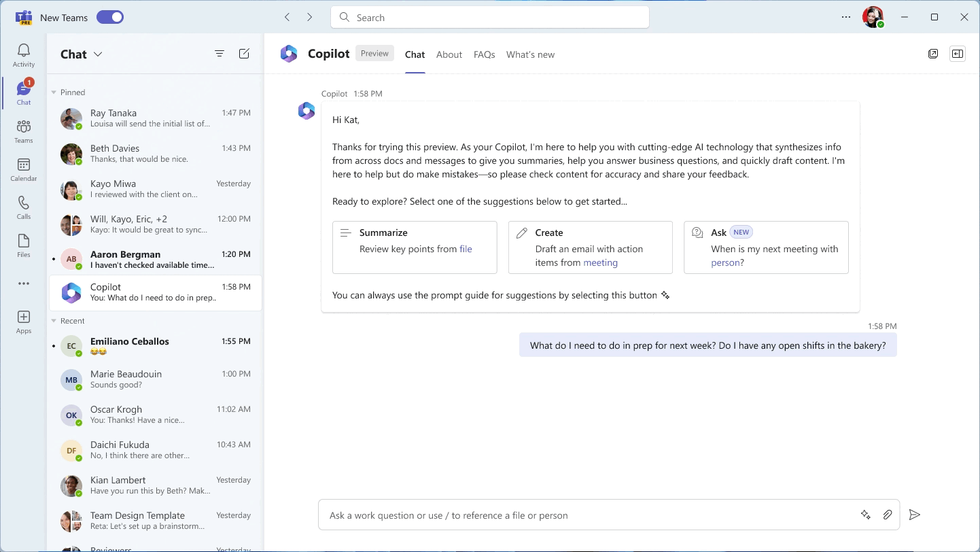
Task: Open the Apps section
Action: click(x=23, y=320)
